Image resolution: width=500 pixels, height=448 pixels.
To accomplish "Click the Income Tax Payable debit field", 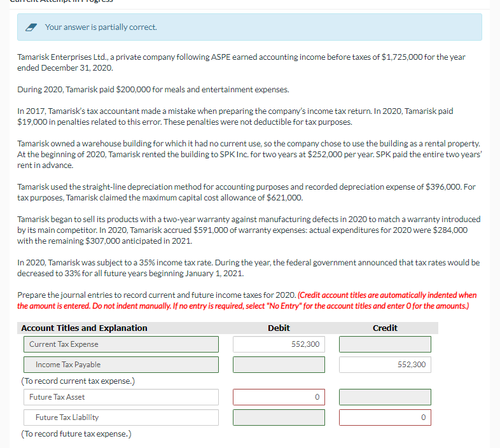I will [279, 365].
